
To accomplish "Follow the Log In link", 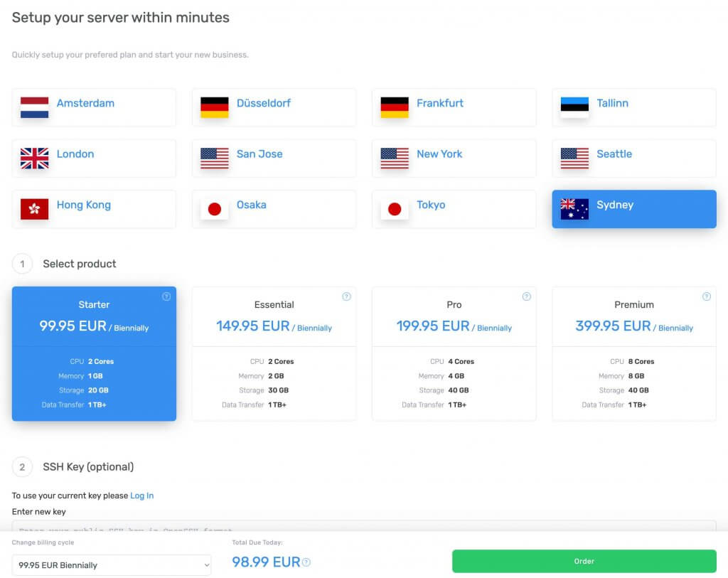I will click(141, 496).
